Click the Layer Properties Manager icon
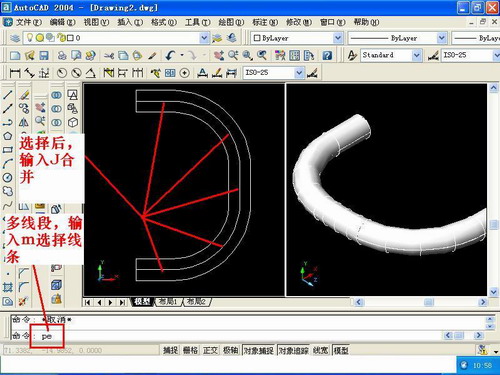 pyautogui.click(x=15, y=38)
